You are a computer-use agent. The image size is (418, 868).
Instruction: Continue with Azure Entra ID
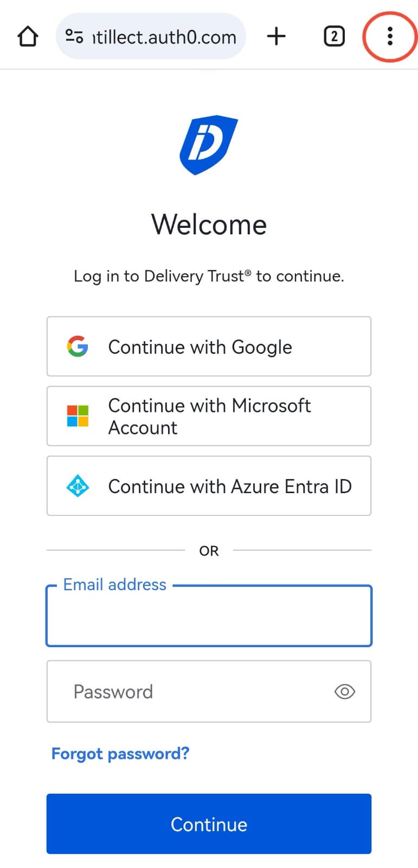tap(209, 486)
